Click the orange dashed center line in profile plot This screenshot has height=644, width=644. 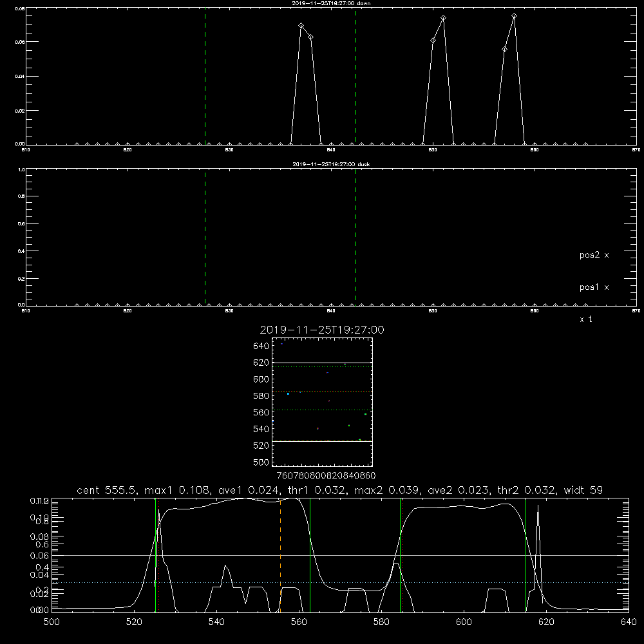click(x=281, y=555)
